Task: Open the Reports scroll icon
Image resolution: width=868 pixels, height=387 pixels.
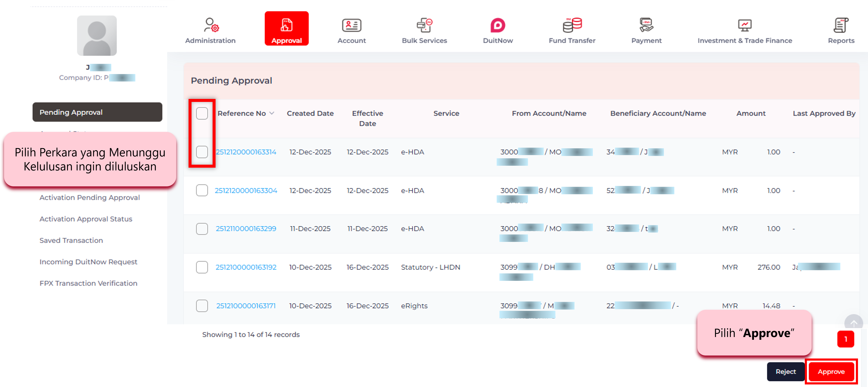Action: (x=841, y=25)
